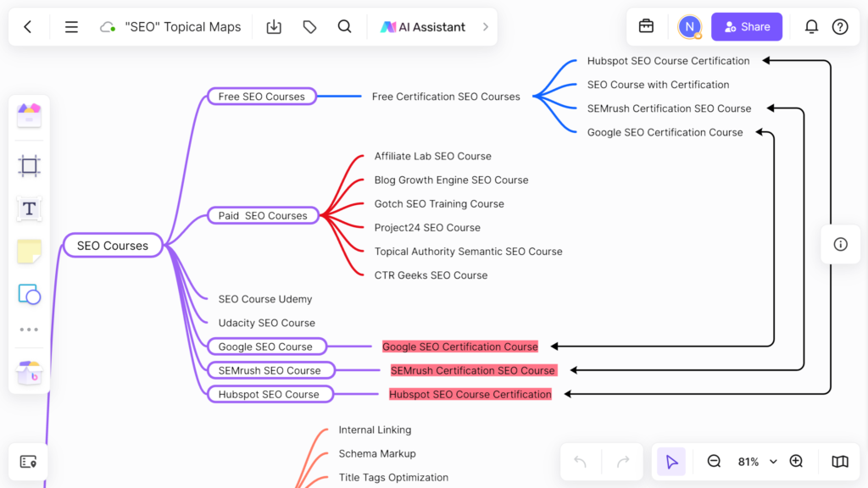Screen dimensions: 868x488
Task: Click the search magnifier icon
Action: click(x=344, y=27)
